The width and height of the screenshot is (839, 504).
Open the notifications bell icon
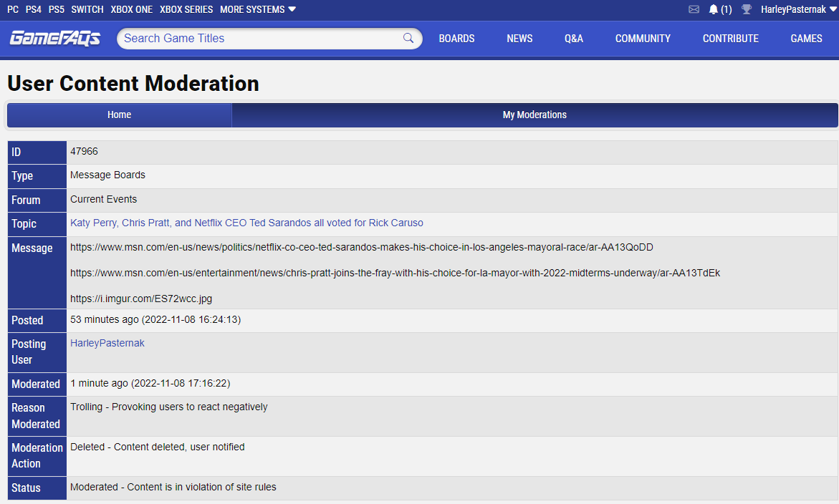[x=713, y=9]
